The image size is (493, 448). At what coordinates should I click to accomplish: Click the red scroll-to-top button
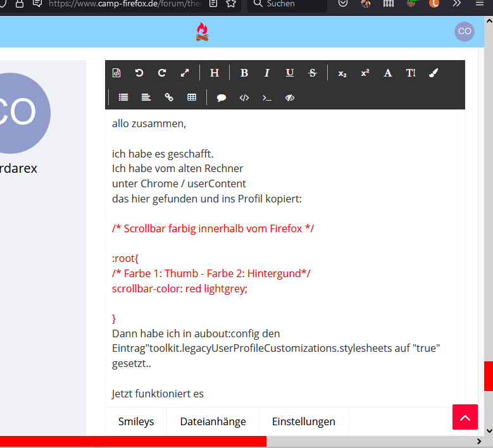point(465,418)
